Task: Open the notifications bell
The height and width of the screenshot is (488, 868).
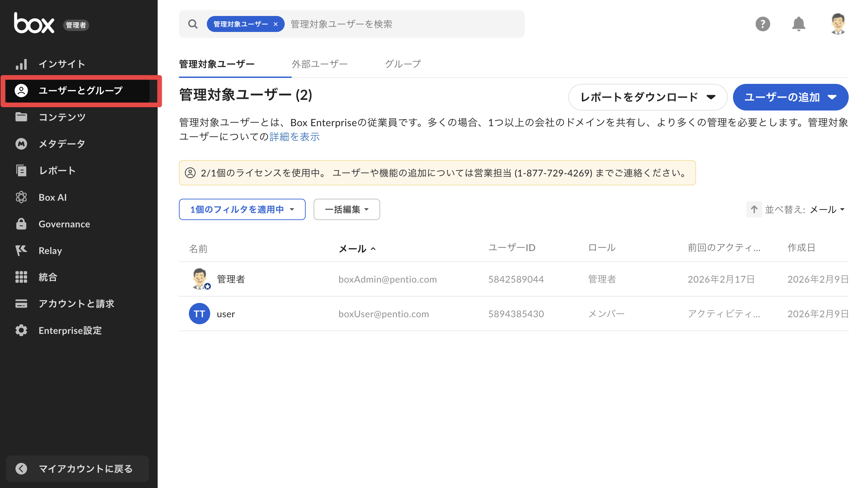Action: (798, 24)
